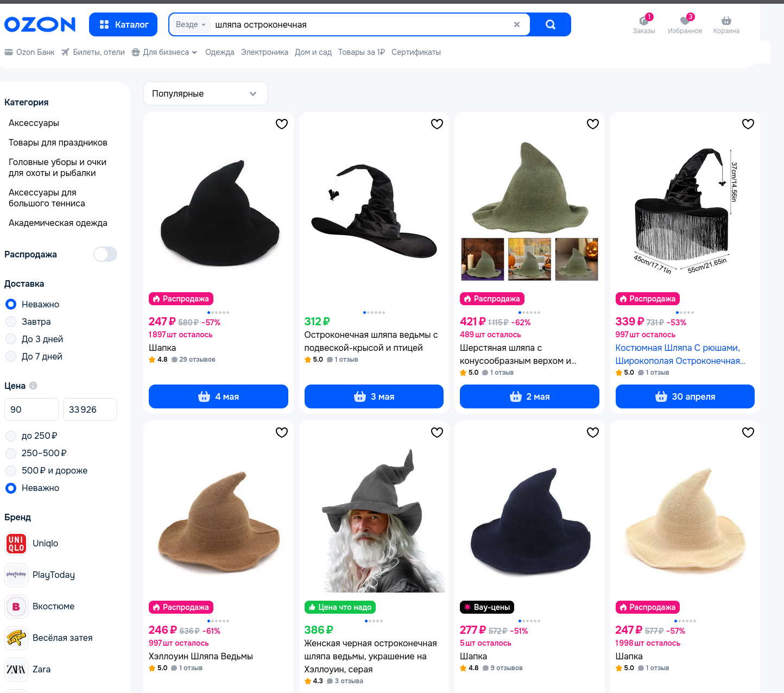Choose Аксессуары для большого тенниса category
The image size is (784, 693).
click(47, 198)
